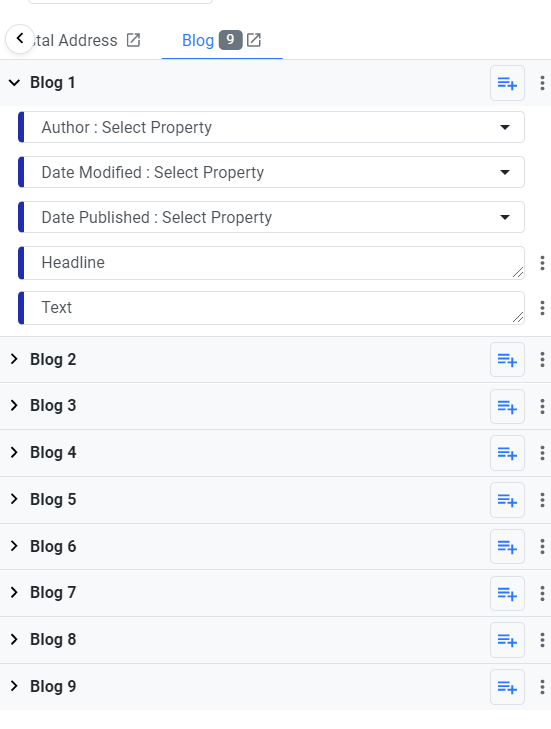Collapse the Blog 1 section

coord(14,83)
